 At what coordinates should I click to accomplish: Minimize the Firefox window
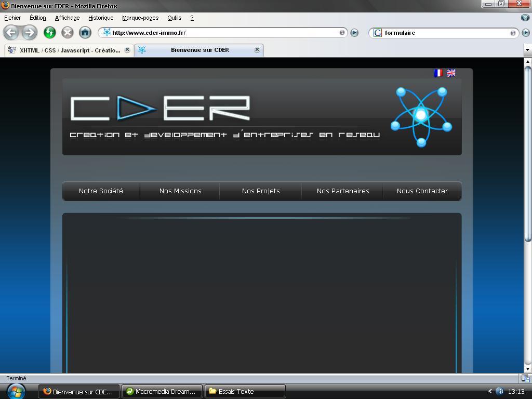click(488, 4)
